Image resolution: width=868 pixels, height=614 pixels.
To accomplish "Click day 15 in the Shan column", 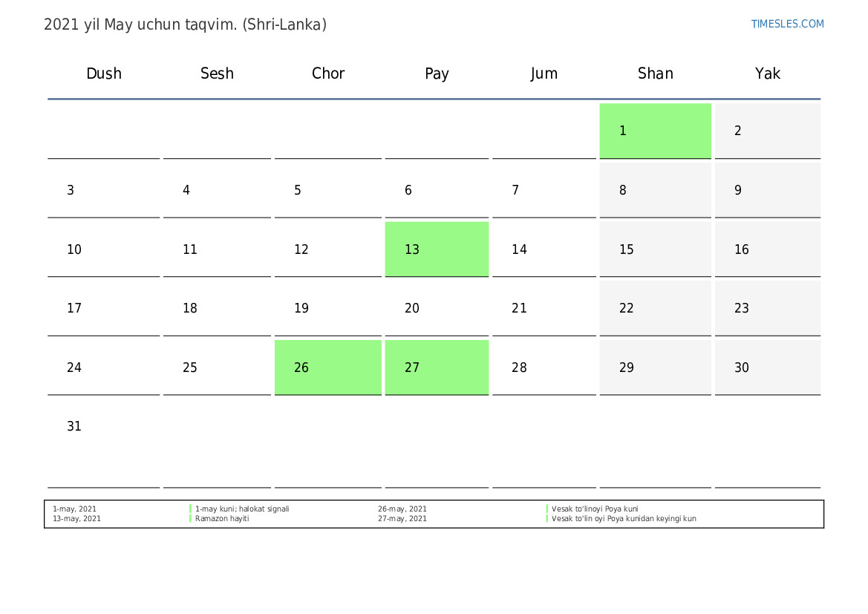I will coord(656,249).
